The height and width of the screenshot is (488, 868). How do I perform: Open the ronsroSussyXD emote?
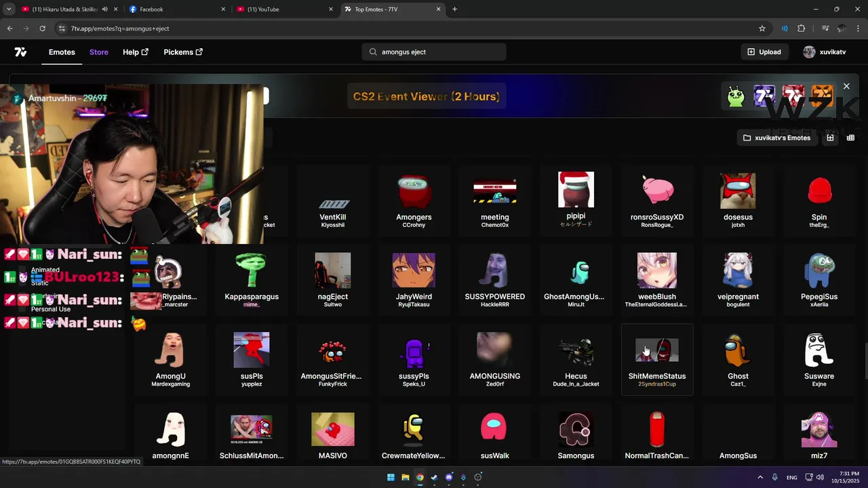click(657, 201)
